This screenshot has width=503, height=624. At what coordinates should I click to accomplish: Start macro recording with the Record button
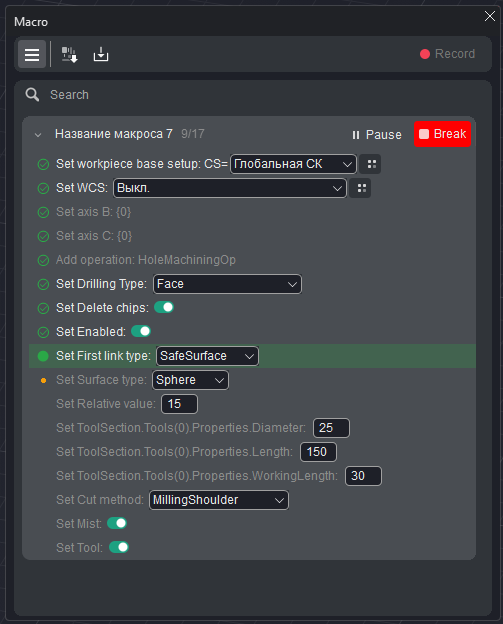pos(448,54)
